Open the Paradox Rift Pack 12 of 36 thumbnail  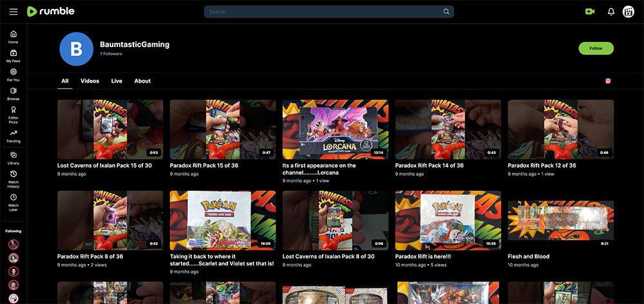(x=561, y=129)
